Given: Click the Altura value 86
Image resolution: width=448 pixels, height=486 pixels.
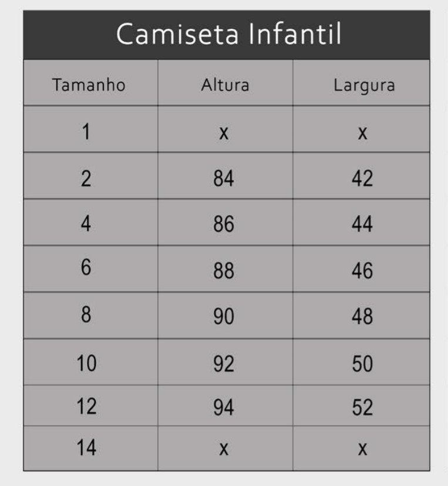Looking at the screenshot, I should [x=224, y=224].
